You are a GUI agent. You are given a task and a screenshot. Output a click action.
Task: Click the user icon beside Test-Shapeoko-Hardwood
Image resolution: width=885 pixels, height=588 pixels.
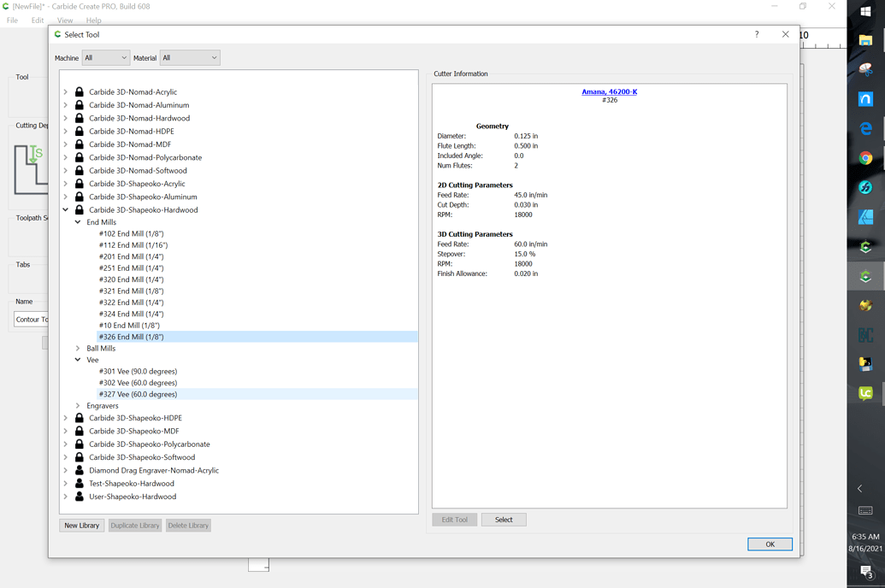(x=80, y=484)
